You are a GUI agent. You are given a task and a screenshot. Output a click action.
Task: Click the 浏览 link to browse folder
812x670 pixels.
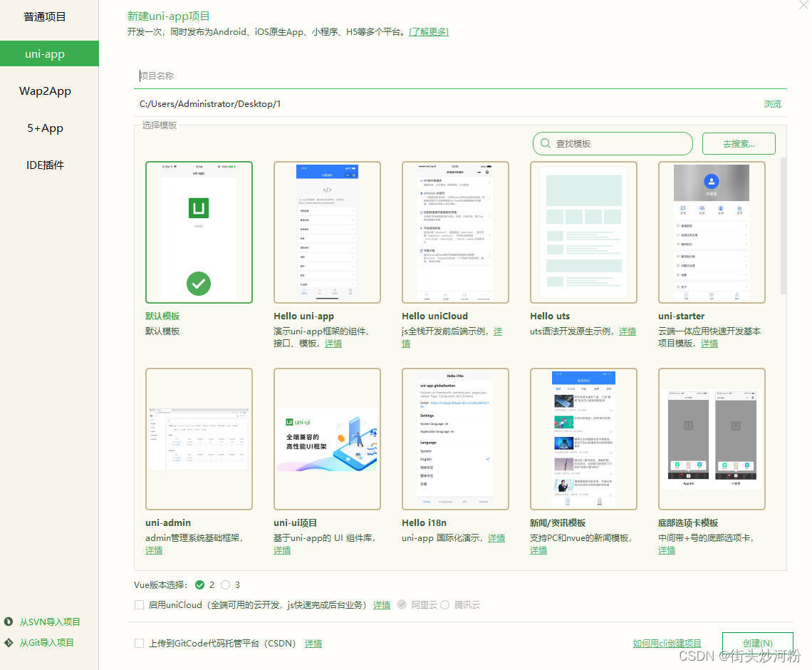tap(772, 104)
